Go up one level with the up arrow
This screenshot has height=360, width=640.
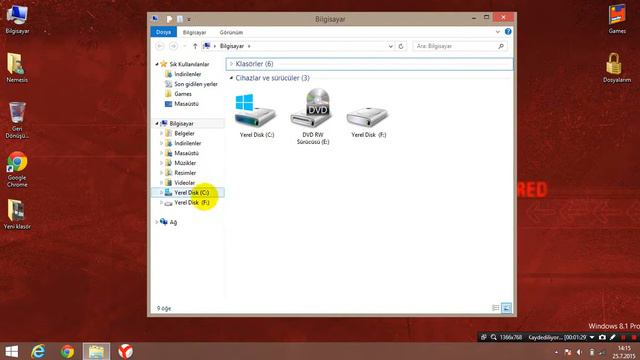click(195, 47)
